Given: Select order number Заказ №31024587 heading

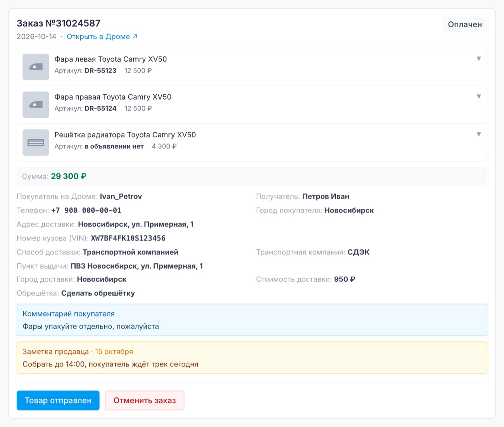Looking at the screenshot, I should 59,23.
